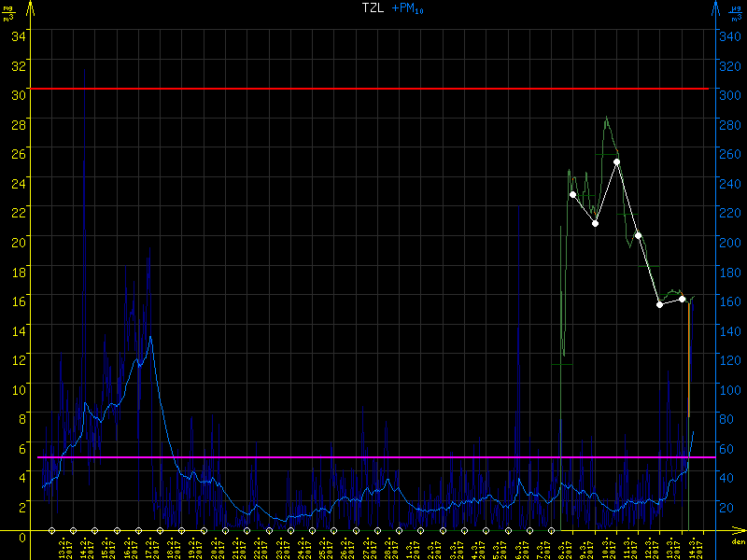Select the 8.3.2017 date label
747x560 pixels.
tap(562, 546)
